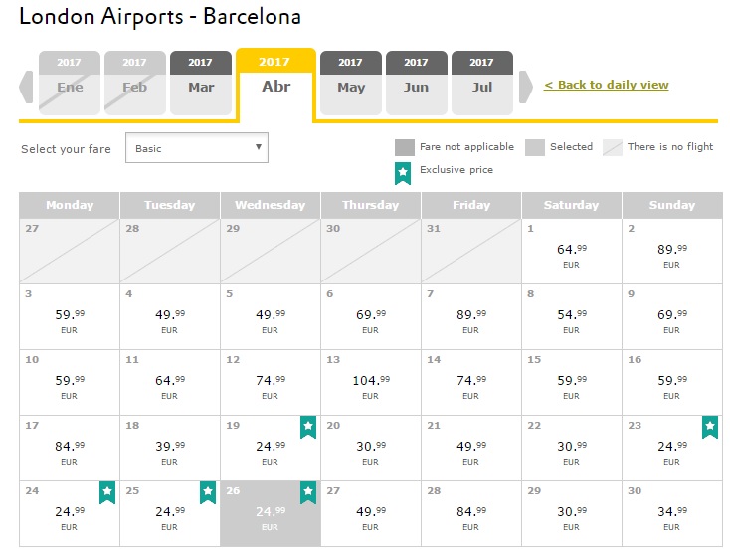Image resolution: width=730 pixels, height=560 pixels.
Task: Click exclusive price star on April 24
Action: 107,492
